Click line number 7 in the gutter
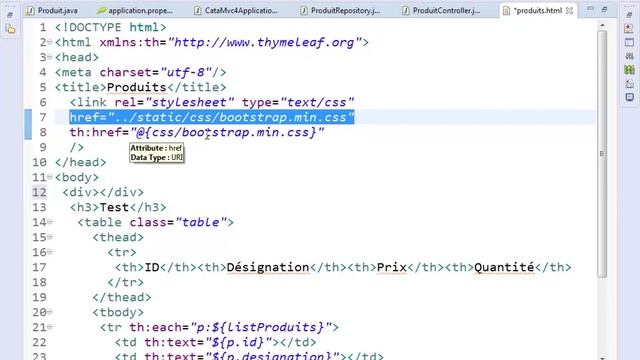The width and height of the screenshot is (640, 360). 43,118
